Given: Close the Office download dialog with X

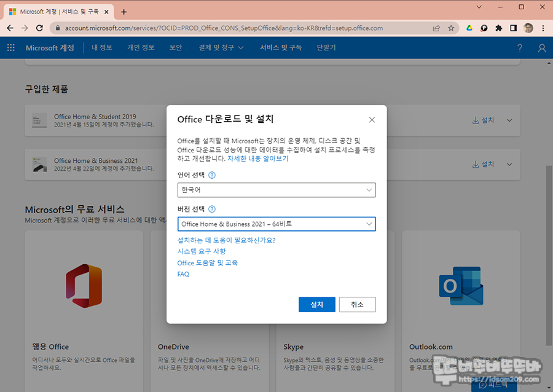Looking at the screenshot, I should tap(372, 120).
